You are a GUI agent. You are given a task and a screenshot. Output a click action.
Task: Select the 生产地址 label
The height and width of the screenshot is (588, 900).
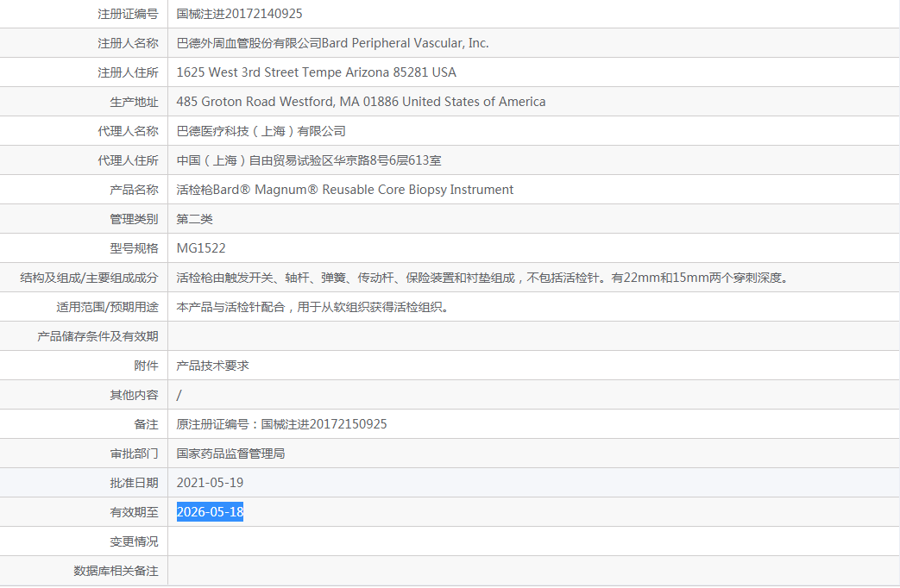pos(135,102)
